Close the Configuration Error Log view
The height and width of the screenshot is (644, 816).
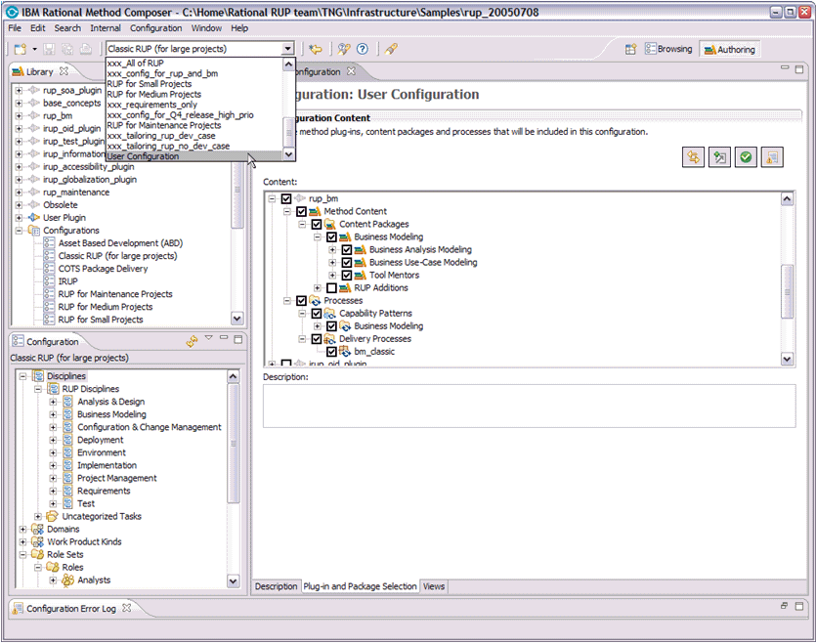pos(126,608)
